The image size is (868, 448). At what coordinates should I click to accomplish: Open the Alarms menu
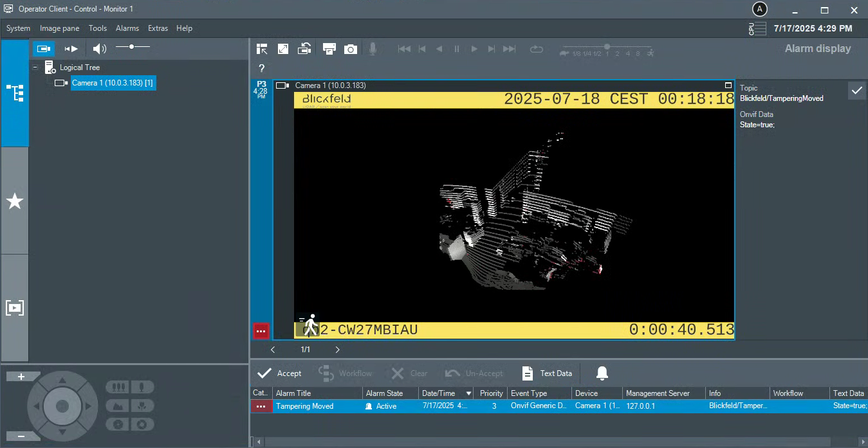point(127,28)
